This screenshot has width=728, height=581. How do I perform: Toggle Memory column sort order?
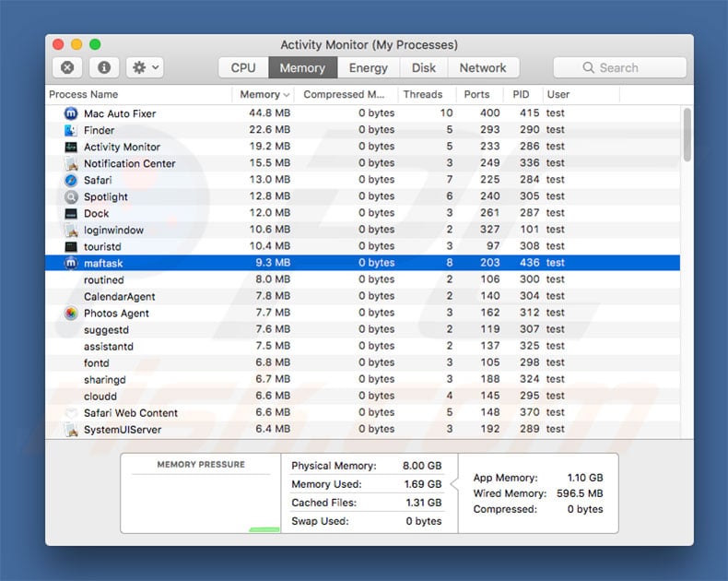click(x=264, y=94)
